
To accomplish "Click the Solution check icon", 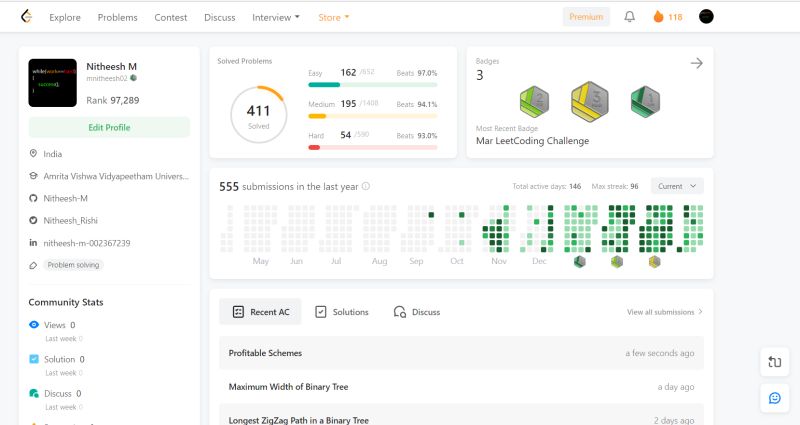I will pyautogui.click(x=34, y=359).
